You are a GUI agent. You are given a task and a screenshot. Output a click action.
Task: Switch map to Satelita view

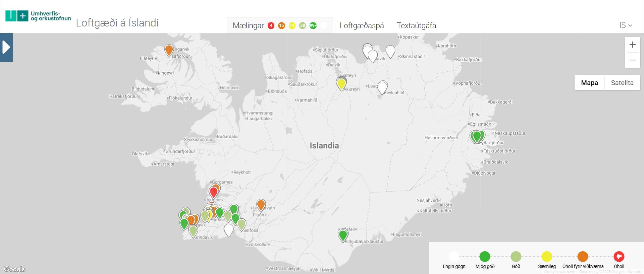click(622, 83)
